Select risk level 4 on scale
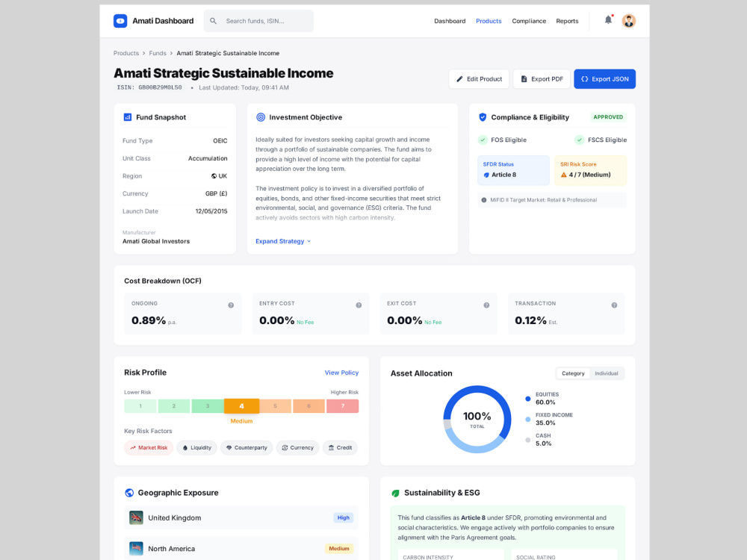This screenshot has height=560, width=747. tap(241, 406)
